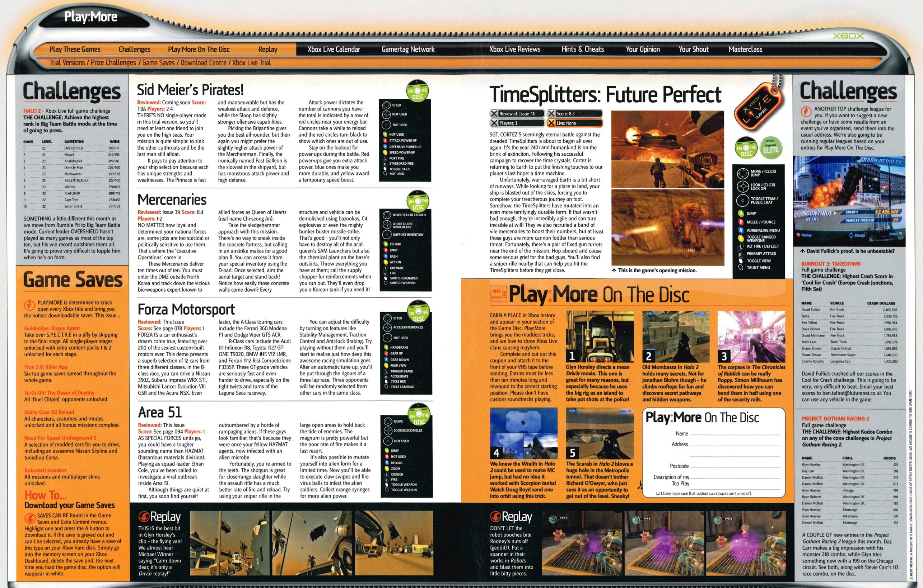923x588 pixels.
Task: Click the David Fullick row in the Burnout crash table
Action: (x=849, y=310)
